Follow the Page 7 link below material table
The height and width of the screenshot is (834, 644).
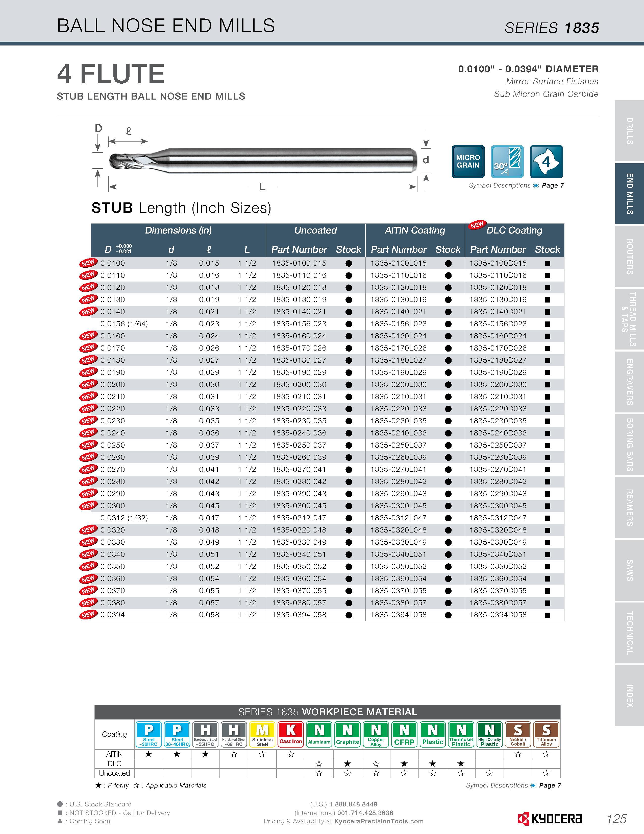coord(550,785)
